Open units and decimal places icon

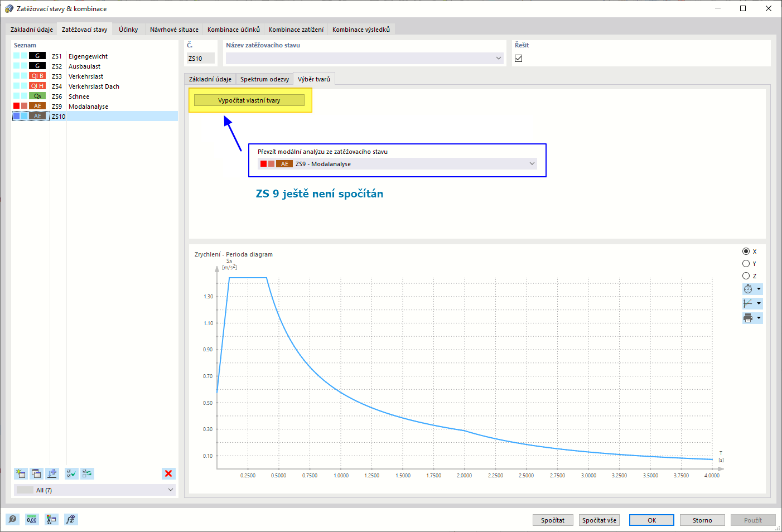click(32, 519)
